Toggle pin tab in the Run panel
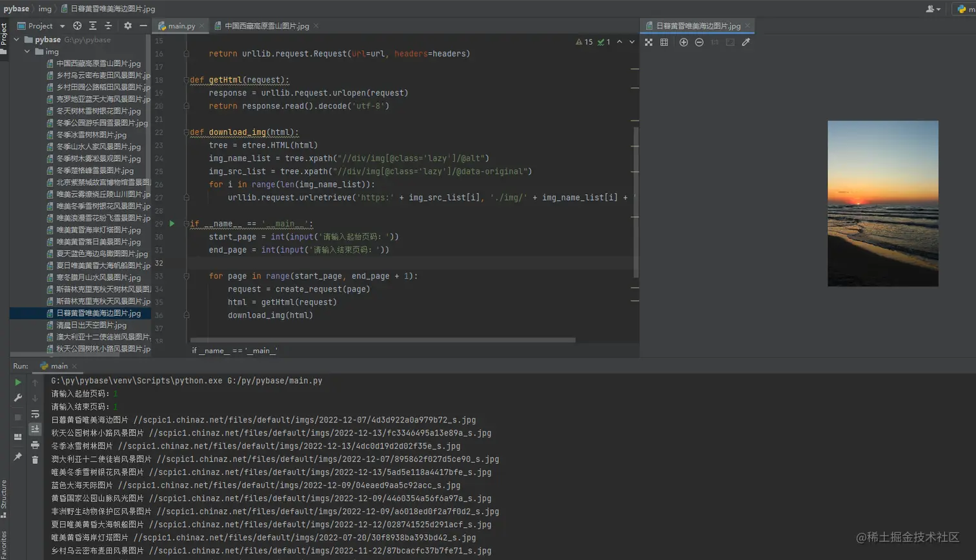Viewport: 976px width, 560px height. 18,457
